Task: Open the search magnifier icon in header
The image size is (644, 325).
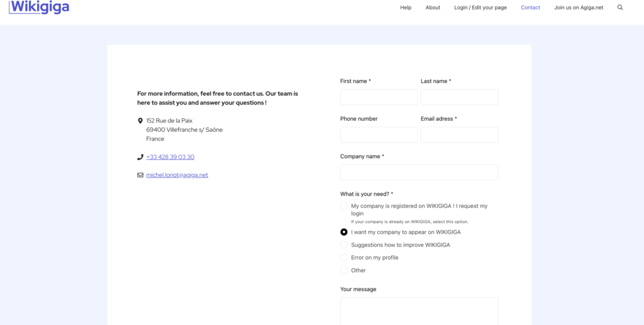Action: pos(620,8)
